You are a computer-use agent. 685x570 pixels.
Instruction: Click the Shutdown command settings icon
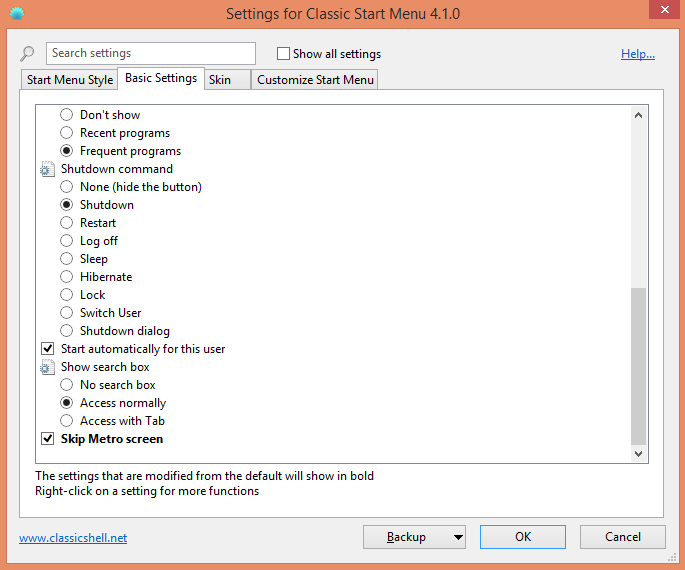(x=47, y=169)
